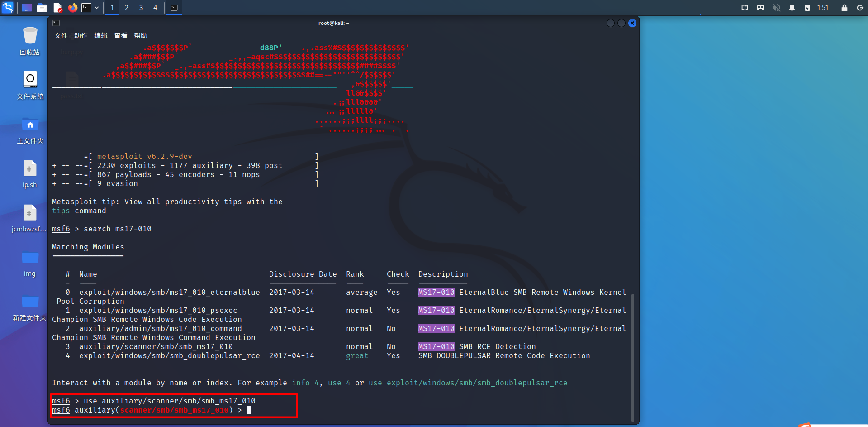Click the Matching Modules heading
Screen dimensions: 868x427
(x=88, y=247)
